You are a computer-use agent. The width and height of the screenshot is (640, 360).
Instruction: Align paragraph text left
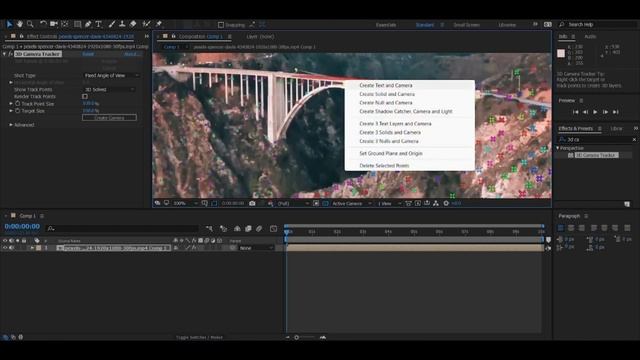click(561, 228)
